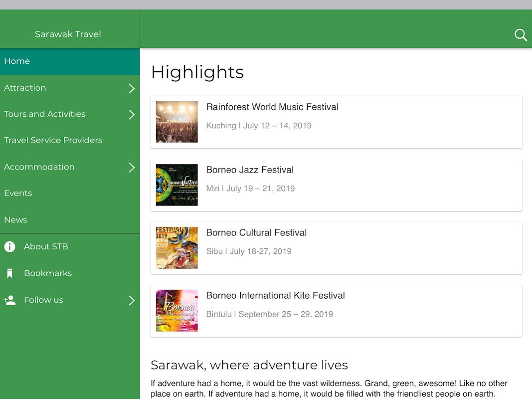Open the Bookmarks menu label
This screenshot has height=399, width=532.
click(x=48, y=273)
